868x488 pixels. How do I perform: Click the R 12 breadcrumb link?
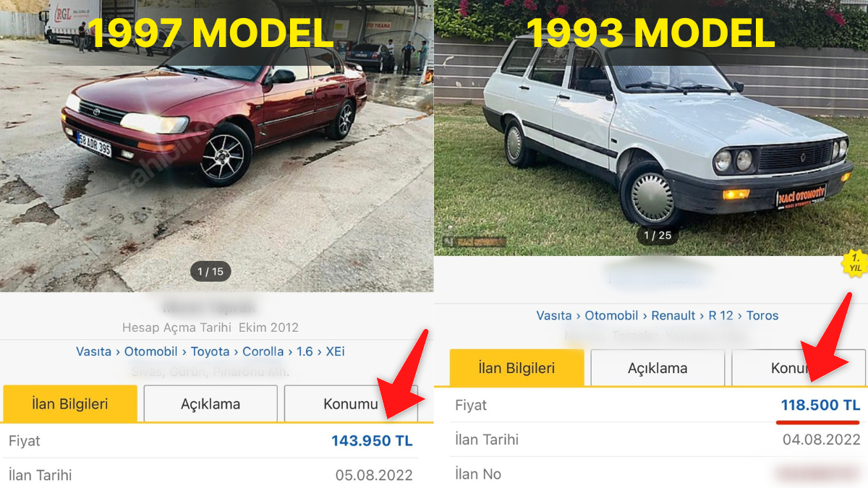coord(720,315)
